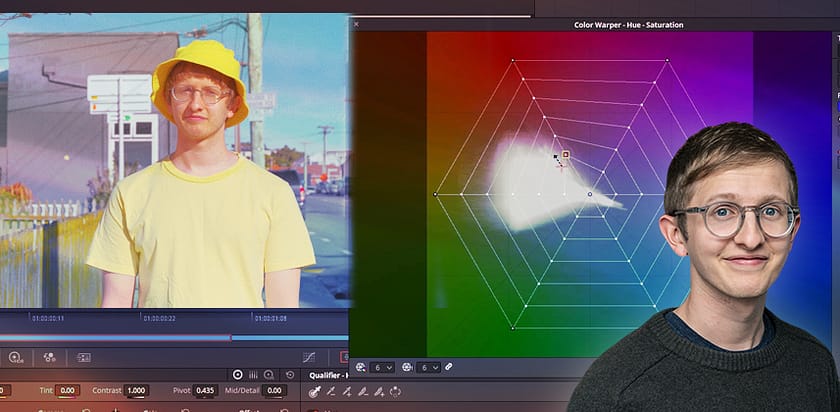Open the RGB mixer circles icon
Image resolution: width=840 pixels, height=412 pixels.
click(50, 357)
